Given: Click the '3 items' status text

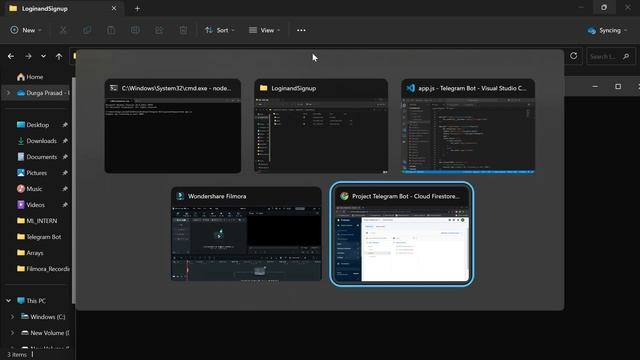Looking at the screenshot, I should [x=17, y=355].
